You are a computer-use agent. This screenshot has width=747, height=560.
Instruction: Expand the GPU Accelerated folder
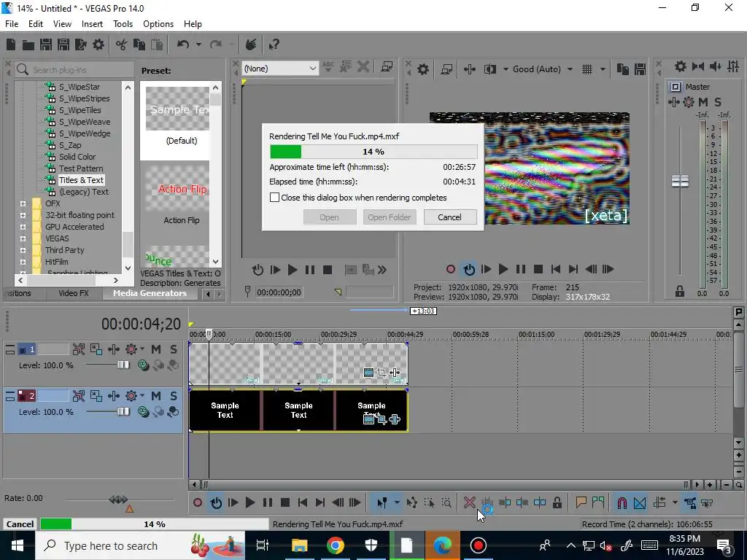[x=23, y=227]
